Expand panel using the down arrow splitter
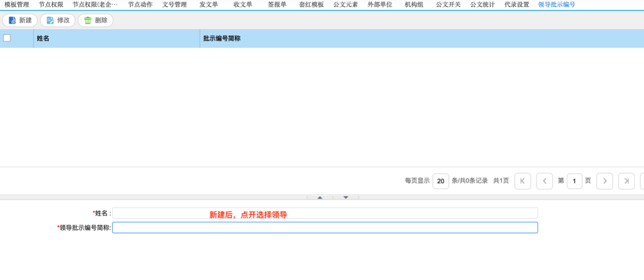 point(346,197)
